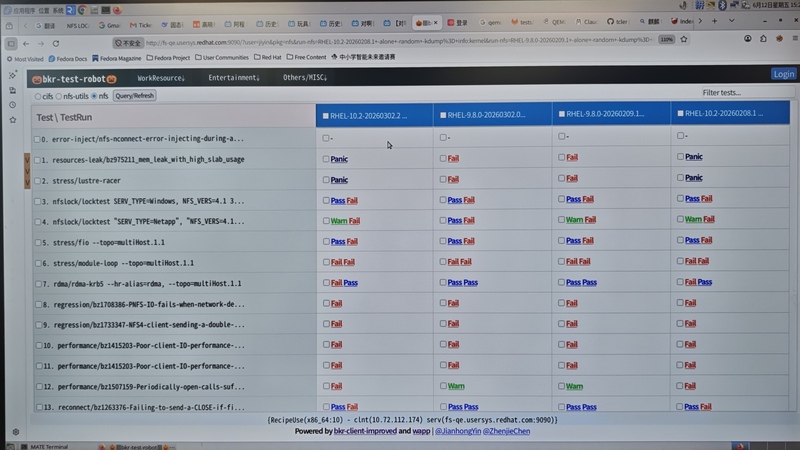Tick the checkbox beside Warn in row 12, RHEL-9.8.0-20260302.0

[443, 386]
